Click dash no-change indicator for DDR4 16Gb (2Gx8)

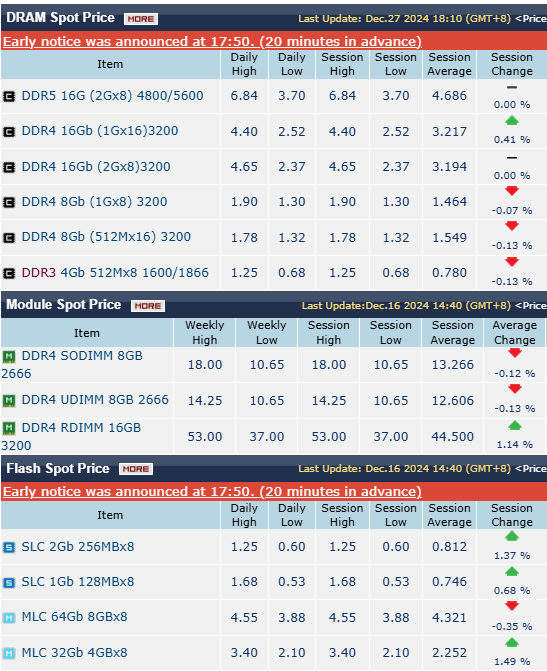512,158
